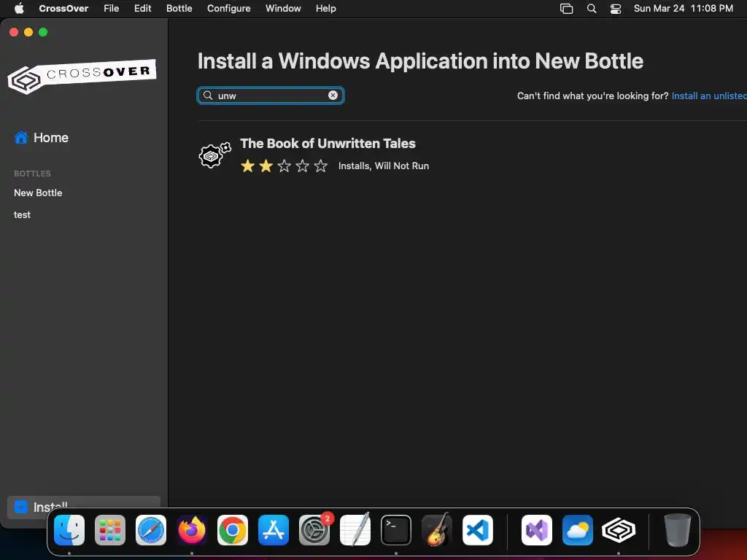Open the Configure menu

228,8
